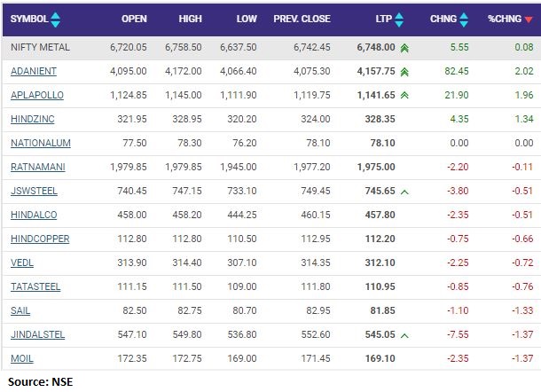The image size is (541, 392).
Task: Open the MOIL stock link
Action: pos(22,358)
